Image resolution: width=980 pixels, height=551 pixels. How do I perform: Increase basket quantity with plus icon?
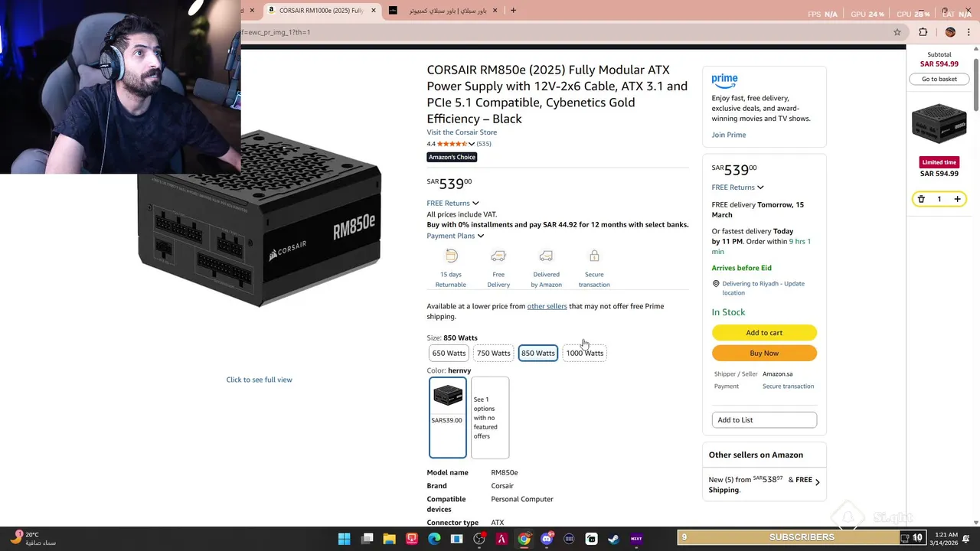coord(957,199)
